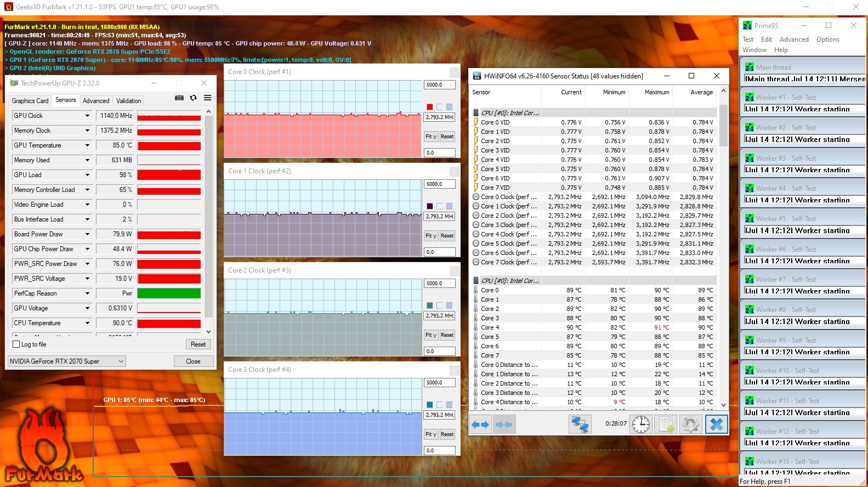Close the Core 3 Clock graph window
The width and height of the screenshot is (868, 487).
point(455,370)
